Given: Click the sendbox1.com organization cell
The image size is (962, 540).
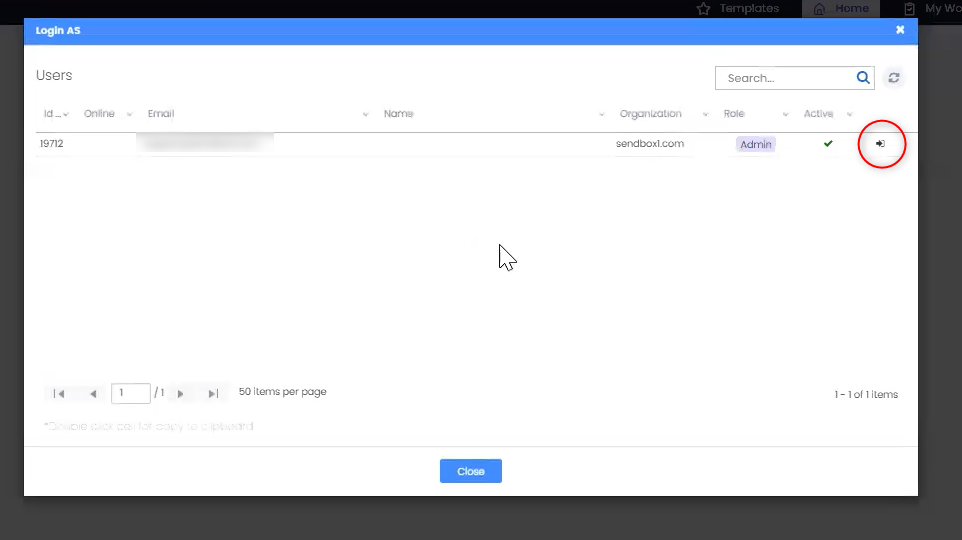Looking at the screenshot, I should coord(650,144).
